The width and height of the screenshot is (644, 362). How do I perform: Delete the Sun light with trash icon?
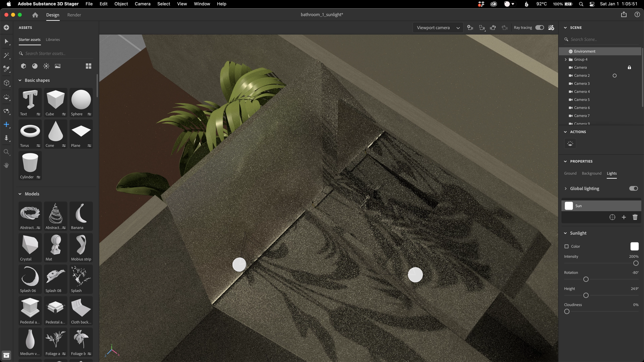pos(635,217)
